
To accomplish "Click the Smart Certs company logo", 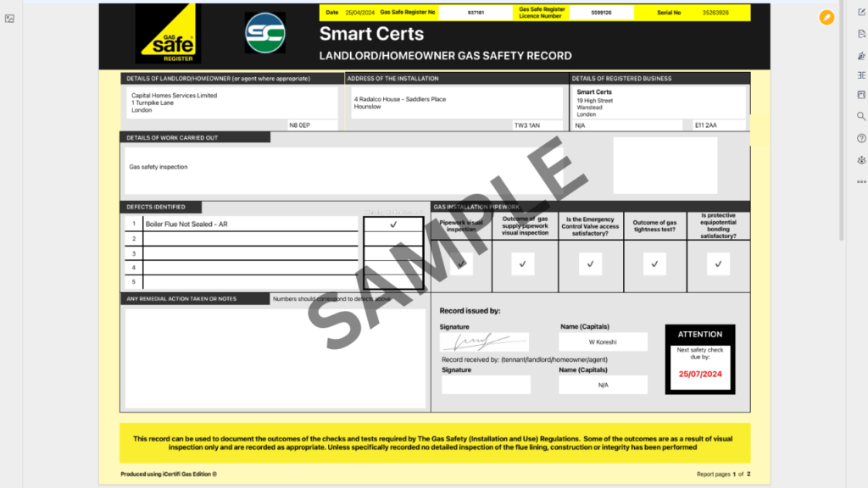I will [x=265, y=33].
